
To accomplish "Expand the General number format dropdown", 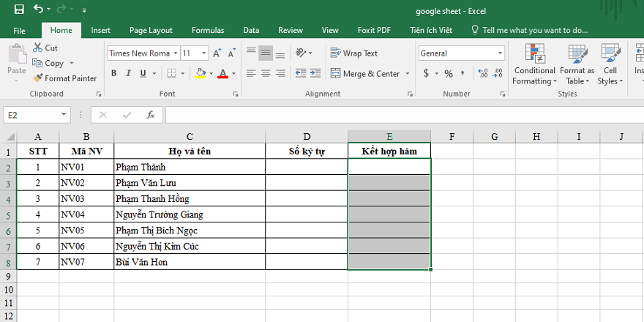I will [500, 53].
